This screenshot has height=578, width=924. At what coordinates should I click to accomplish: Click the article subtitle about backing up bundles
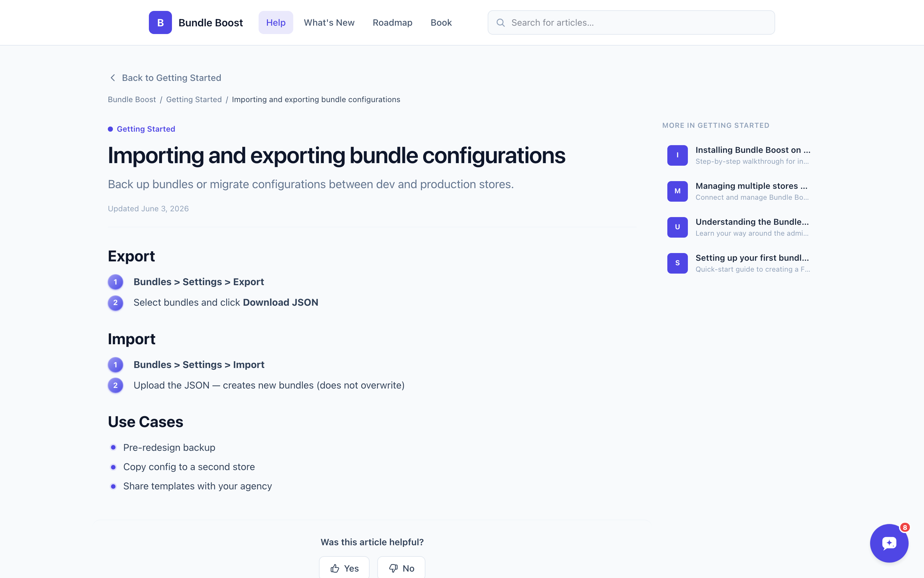(311, 184)
